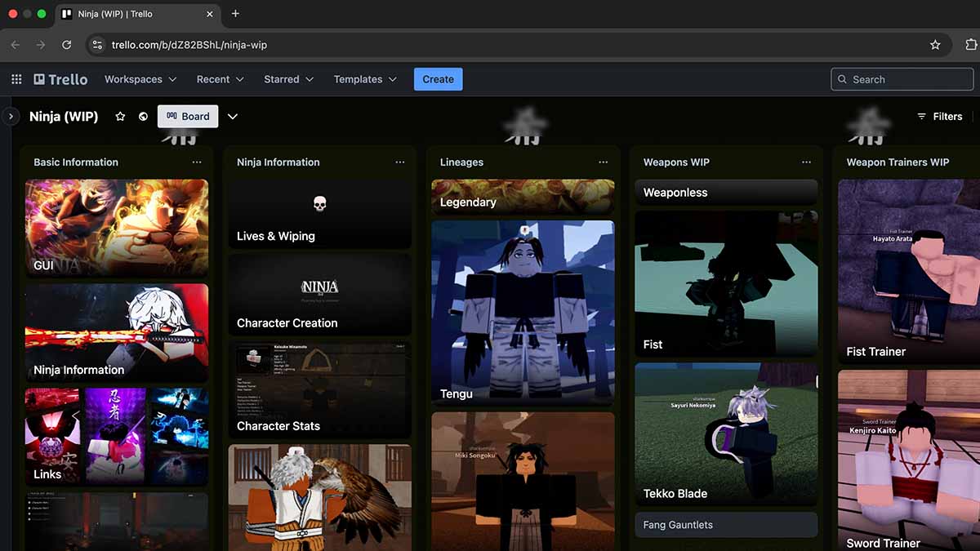Bookmark this page with star icon
This screenshot has width=980, height=551.
click(x=935, y=45)
